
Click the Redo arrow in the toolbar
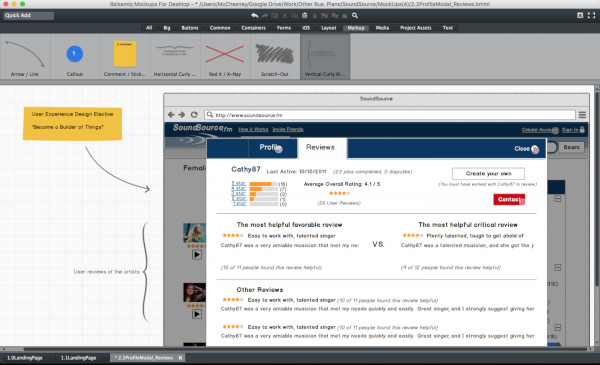pos(265,15)
